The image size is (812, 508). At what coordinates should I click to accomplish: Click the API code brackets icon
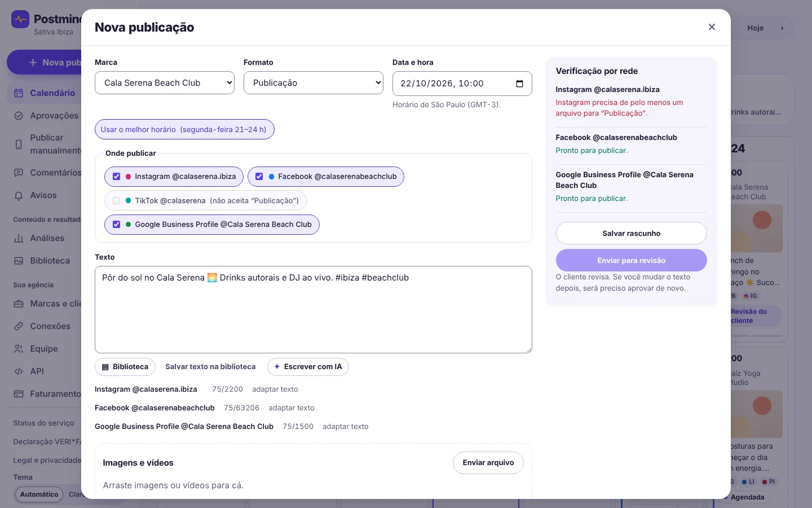tap(19, 371)
